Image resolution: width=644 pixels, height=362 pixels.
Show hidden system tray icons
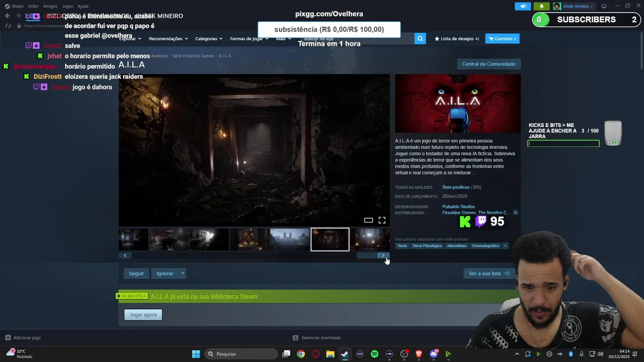pyautogui.click(x=517, y=354)
